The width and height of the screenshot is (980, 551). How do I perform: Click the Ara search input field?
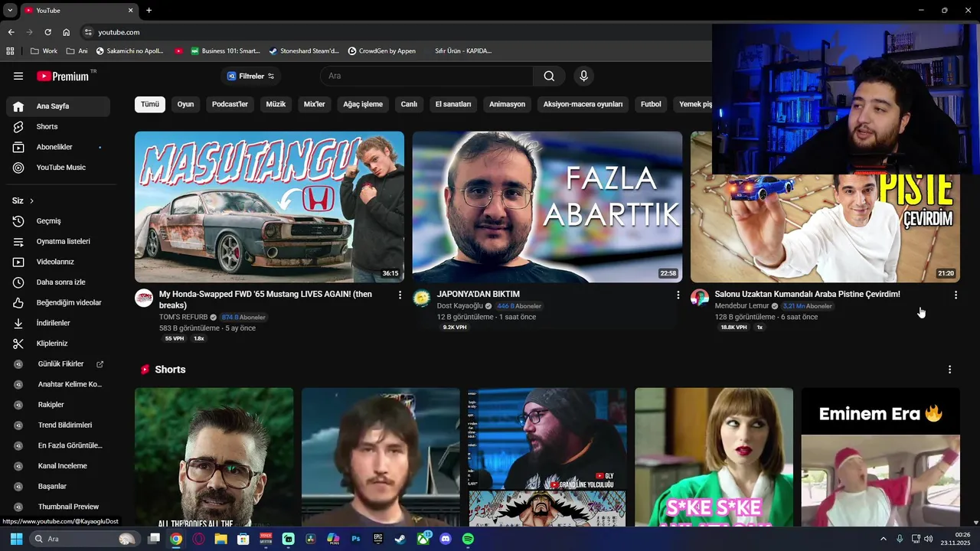pos(426,76)
